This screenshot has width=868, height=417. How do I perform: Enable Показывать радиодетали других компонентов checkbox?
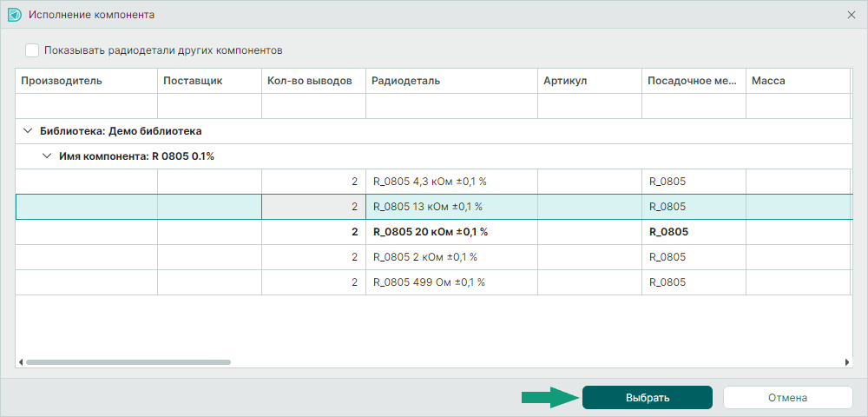click(x=32, y=50)
